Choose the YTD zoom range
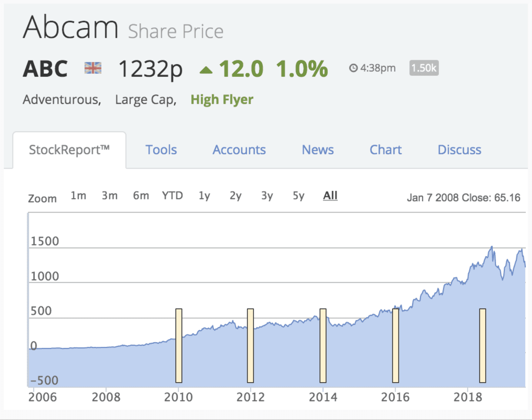This screenshot has width=532, height=420. 172,195
